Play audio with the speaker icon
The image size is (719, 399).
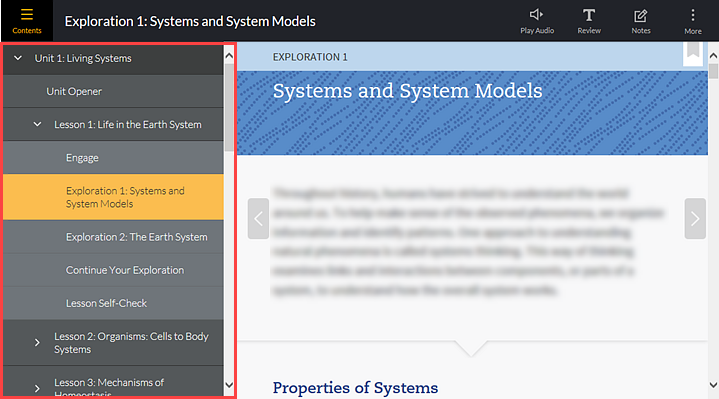pyautogui.click(x=536, y=21)
